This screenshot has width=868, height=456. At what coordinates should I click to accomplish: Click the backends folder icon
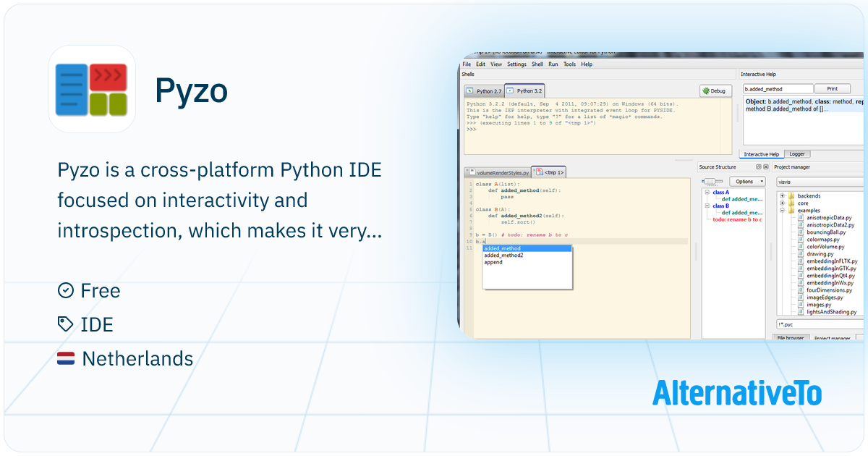pyautogui.click(x=791, y=195)
